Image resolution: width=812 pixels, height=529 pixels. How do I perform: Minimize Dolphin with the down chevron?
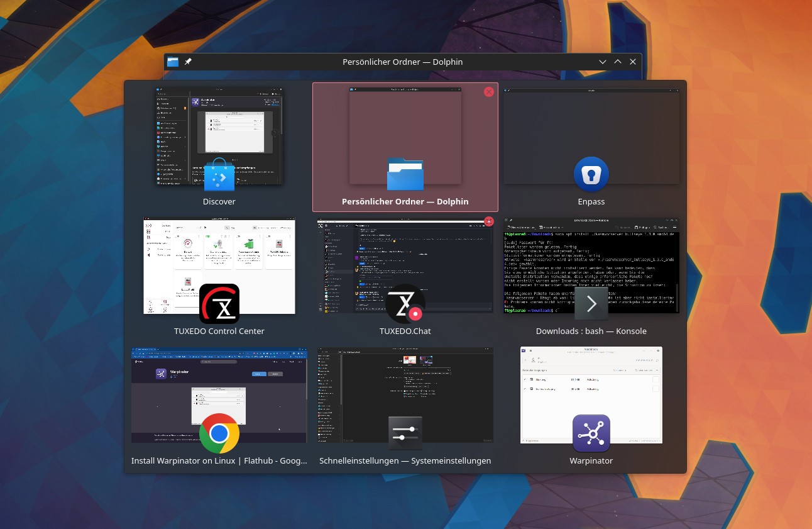coord(603,62)
